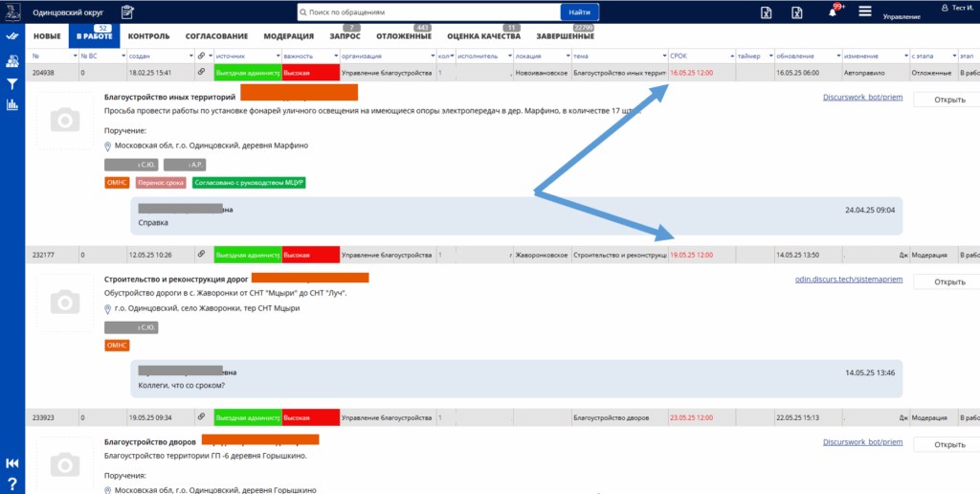Click the Поиск по обращениям search field

[x=429, y=11]
